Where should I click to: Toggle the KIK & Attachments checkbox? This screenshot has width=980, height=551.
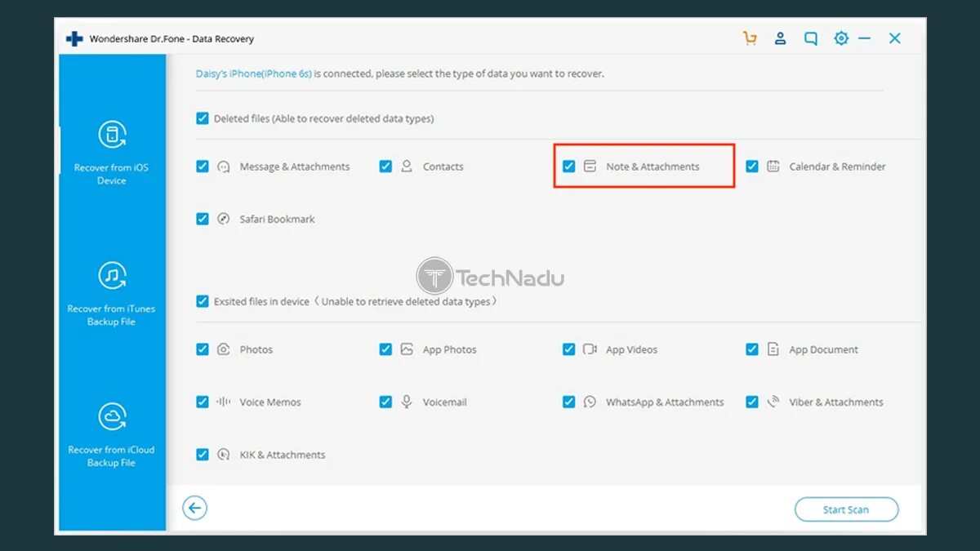point(203,455)
